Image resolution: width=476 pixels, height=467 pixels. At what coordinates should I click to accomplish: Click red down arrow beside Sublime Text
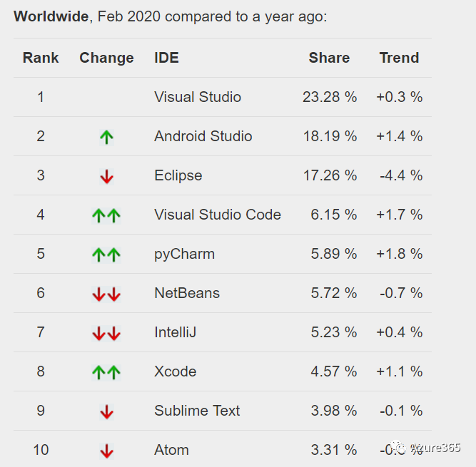point(106,411)
